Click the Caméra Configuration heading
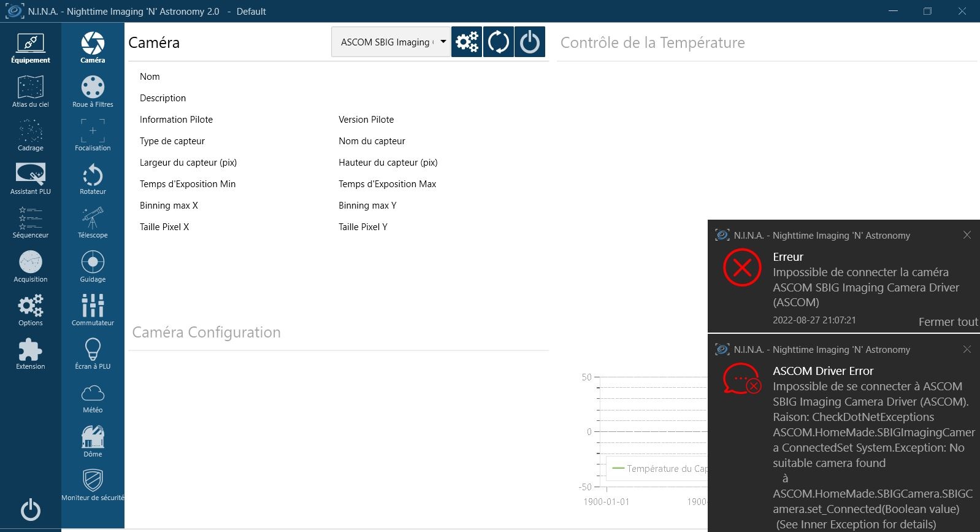The width and height of the screenshot is (980, 532). (x=207, y=332)
